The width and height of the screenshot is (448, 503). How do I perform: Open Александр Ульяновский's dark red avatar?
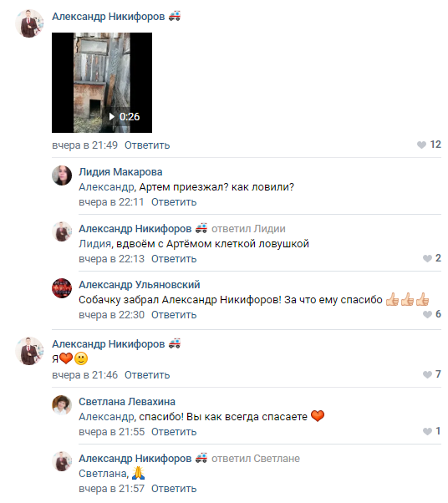pos(62,288)
